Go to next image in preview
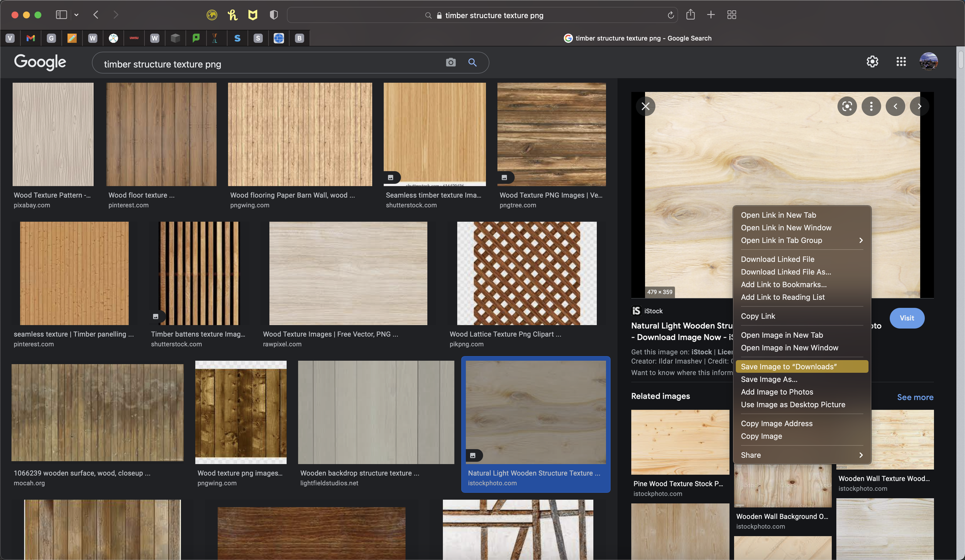This screenshot has height=560, width=965. 919,106
